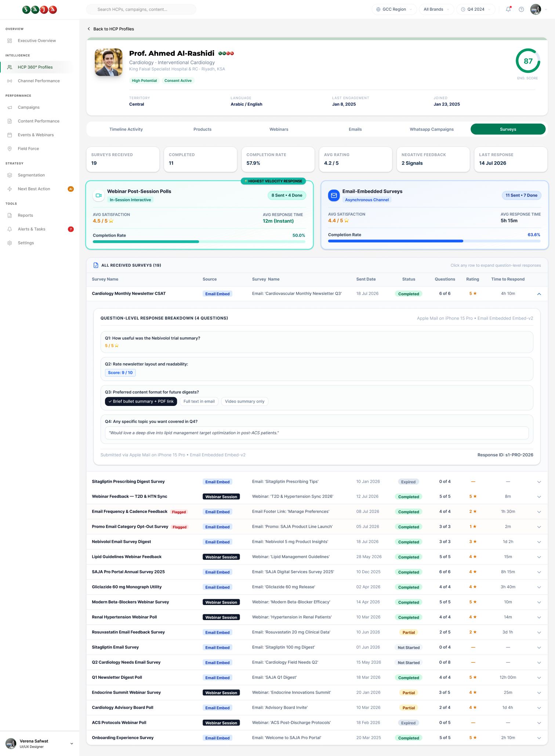Click HCP 360° Profiles people icon
The image size is (555, 756).
[x=10, y=67]
